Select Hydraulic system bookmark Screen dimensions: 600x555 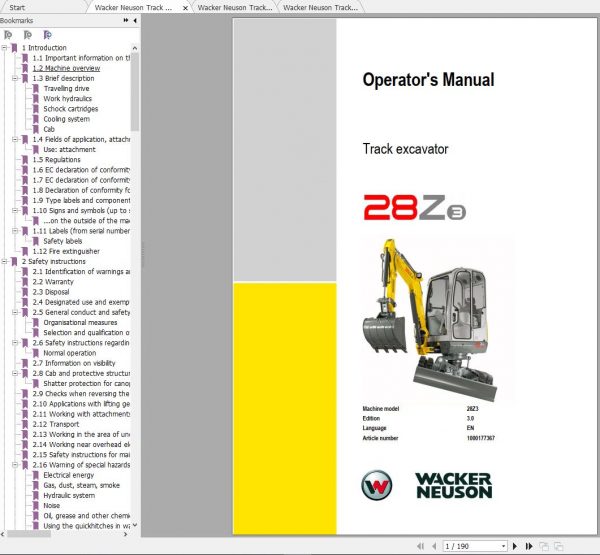point(69,495)
